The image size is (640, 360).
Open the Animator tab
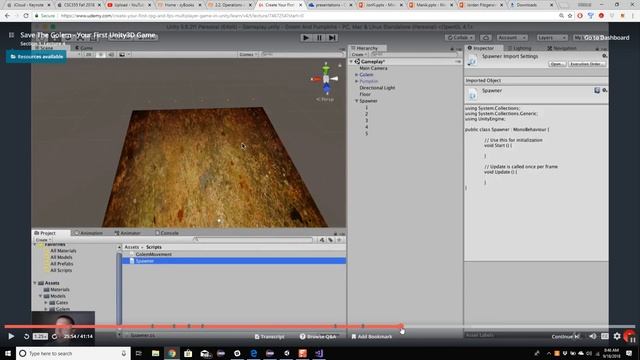pyautogui.click(x=127, y=233)
